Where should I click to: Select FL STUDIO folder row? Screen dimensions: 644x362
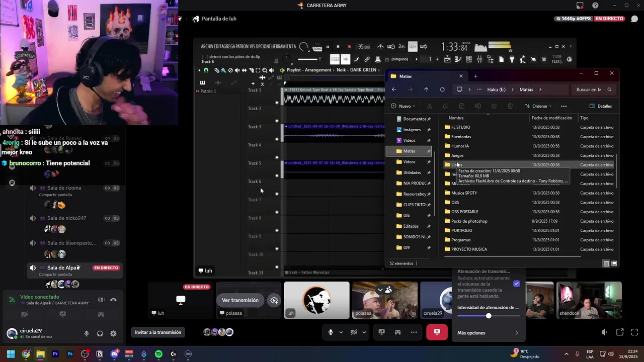529,127
